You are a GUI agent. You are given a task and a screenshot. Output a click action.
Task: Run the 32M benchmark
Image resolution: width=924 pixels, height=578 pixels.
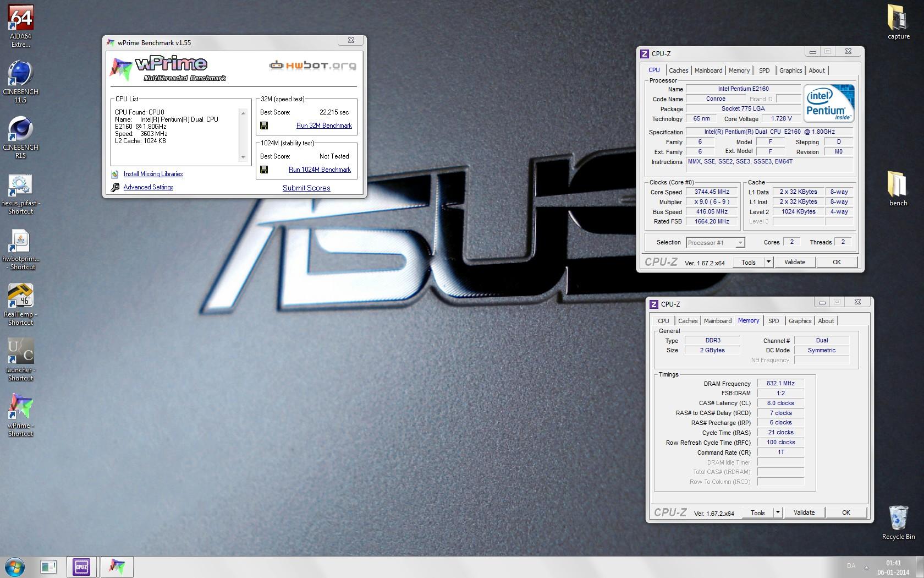pos(324,126)
